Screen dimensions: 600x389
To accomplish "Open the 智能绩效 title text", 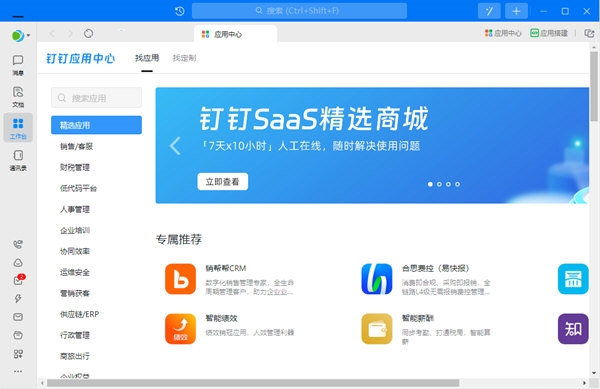I will point(222,318).
